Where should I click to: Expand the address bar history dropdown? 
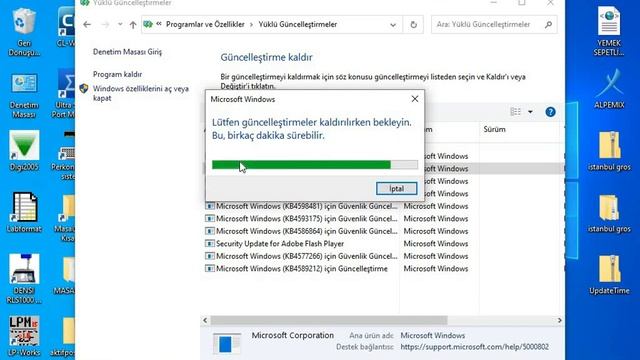(393, 25)
